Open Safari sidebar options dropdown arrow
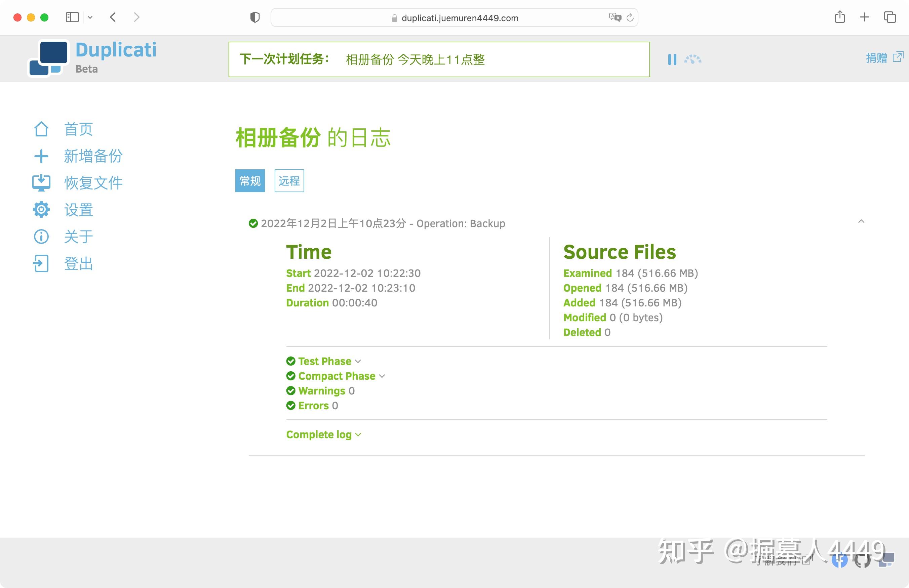The width and height of the screenshot is (909, 588). pos(90,17)
